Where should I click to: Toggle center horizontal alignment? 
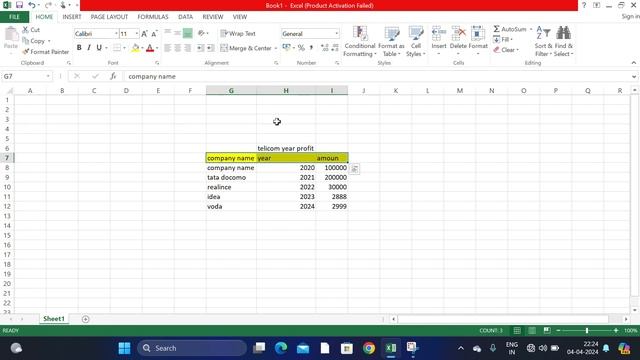178,48
